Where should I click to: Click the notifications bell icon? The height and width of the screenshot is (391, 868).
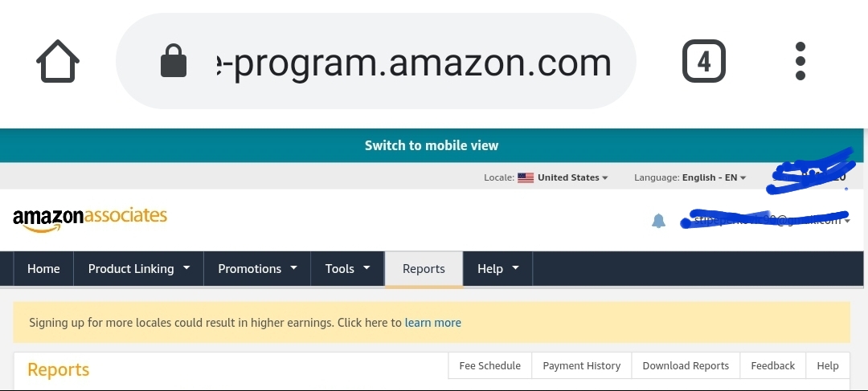tap(658, 221)
